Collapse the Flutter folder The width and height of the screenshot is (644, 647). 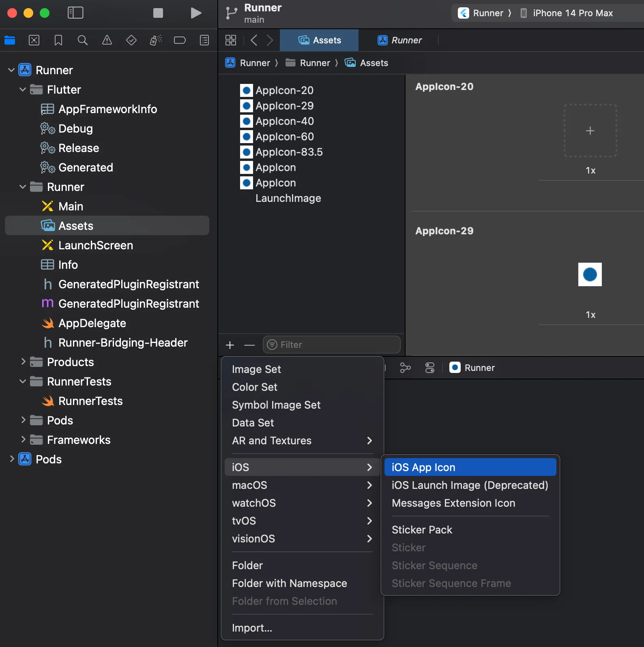tap(23, 90)
